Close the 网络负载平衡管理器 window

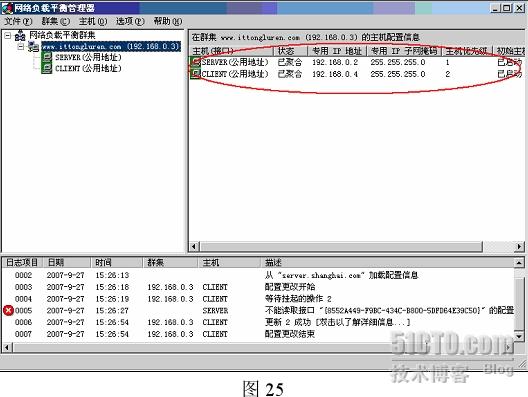pyautogui.click(x=519, y=8)
